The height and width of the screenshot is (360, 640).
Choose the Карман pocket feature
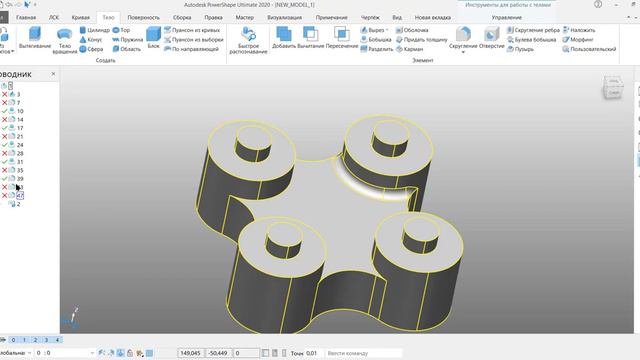(409, 49)
